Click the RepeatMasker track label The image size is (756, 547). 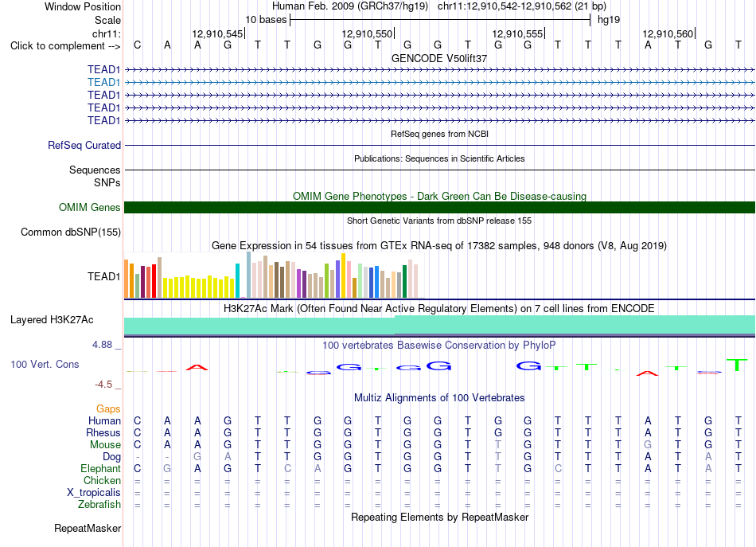point(88,529)
